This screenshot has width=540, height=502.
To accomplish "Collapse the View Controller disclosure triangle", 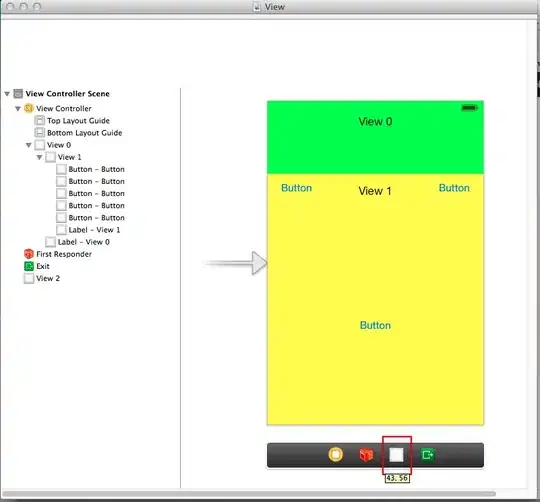I will [18, 108].
